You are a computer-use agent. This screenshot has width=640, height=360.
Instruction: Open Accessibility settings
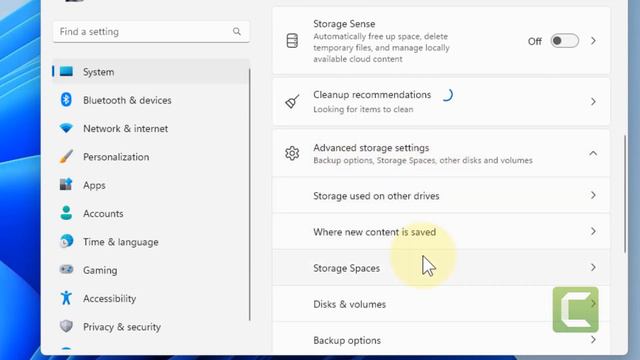click(x=151, y=298)
